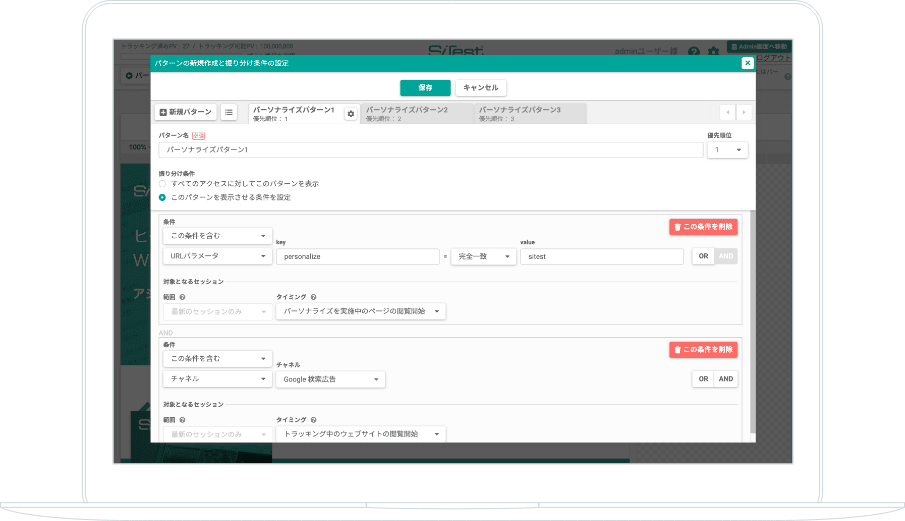
Task: Click help icon next to 範囲 in チャネル condition
Action: 182,420
